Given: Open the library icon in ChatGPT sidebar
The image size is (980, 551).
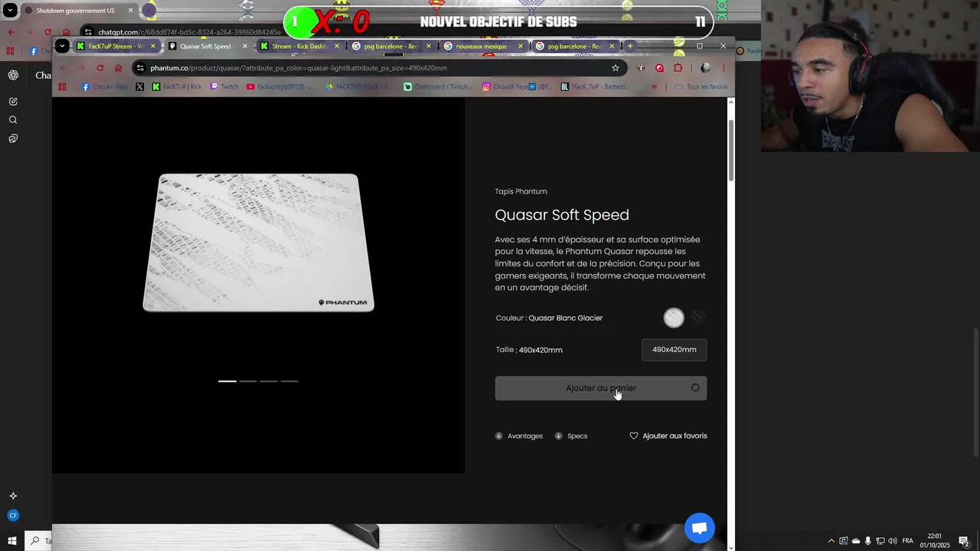Looking at the screenshot, I should point(13,139).
